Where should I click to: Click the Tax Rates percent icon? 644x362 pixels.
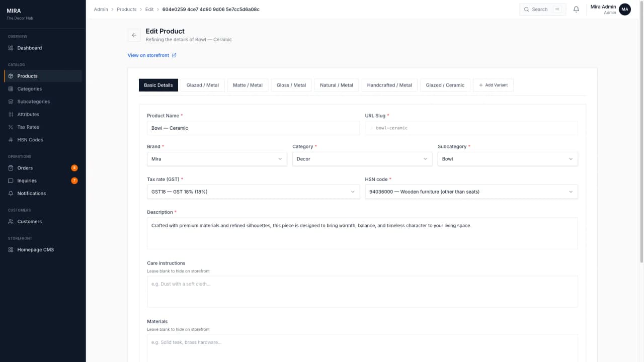(x=11, y=127)
